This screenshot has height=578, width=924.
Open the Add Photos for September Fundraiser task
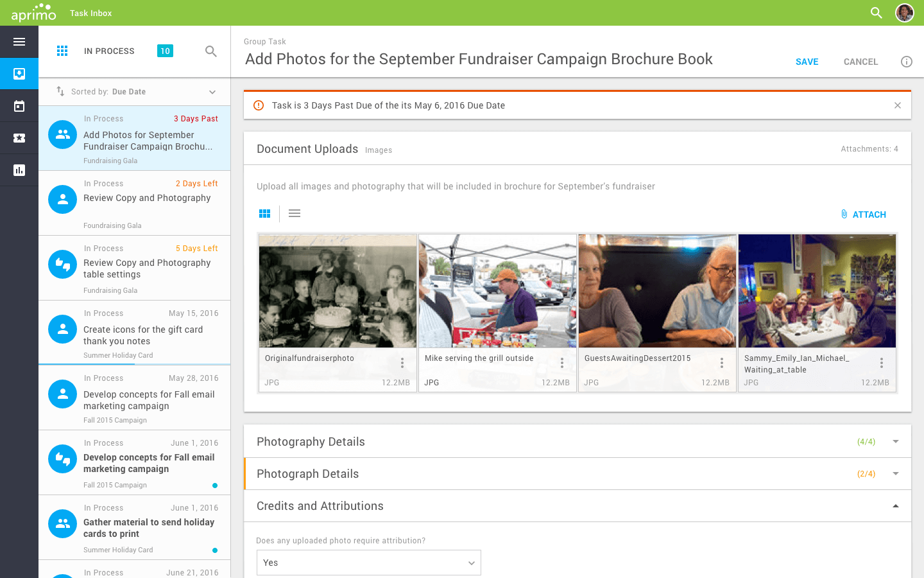coord(135,138)
